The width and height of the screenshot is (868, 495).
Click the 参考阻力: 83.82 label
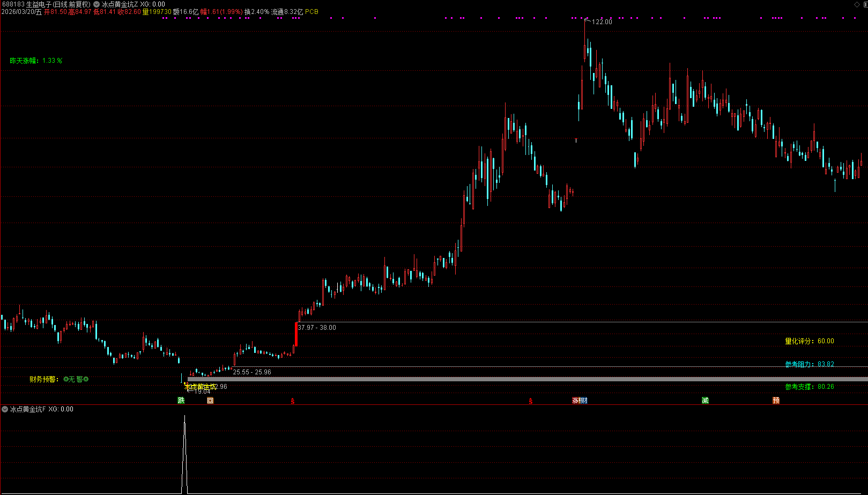tap(810, 364)
